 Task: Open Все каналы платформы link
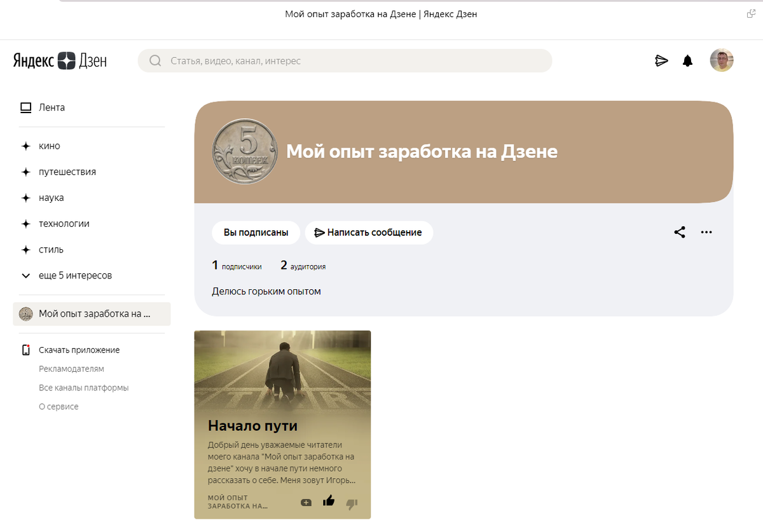tap(83, 388)
